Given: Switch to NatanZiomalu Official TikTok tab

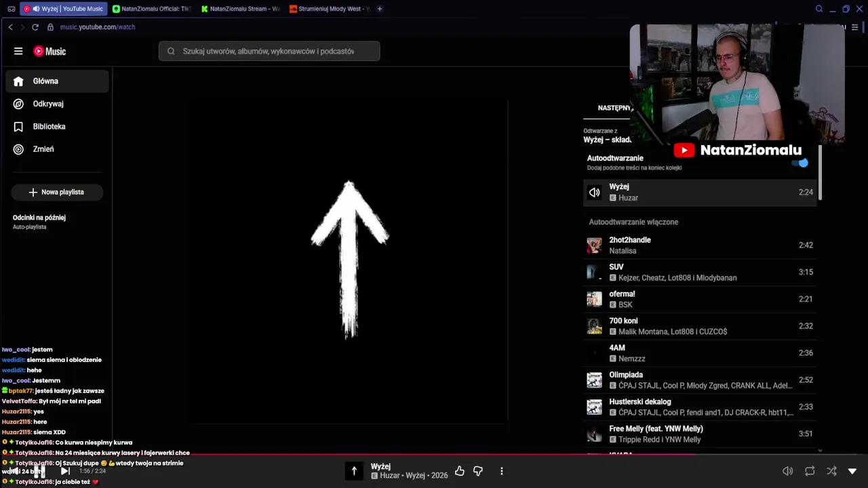Looking at the screenshot, I should (x=152, y=9).
